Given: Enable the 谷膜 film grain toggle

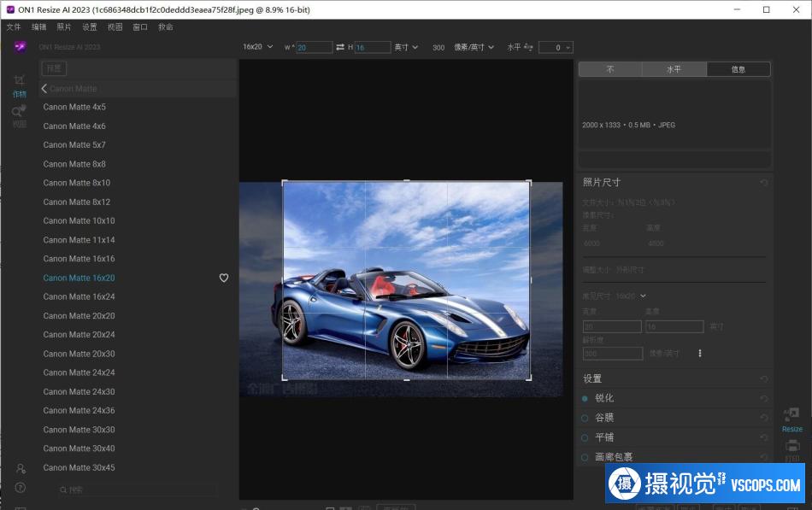Looking at the screenshot, I should [585, 418].
